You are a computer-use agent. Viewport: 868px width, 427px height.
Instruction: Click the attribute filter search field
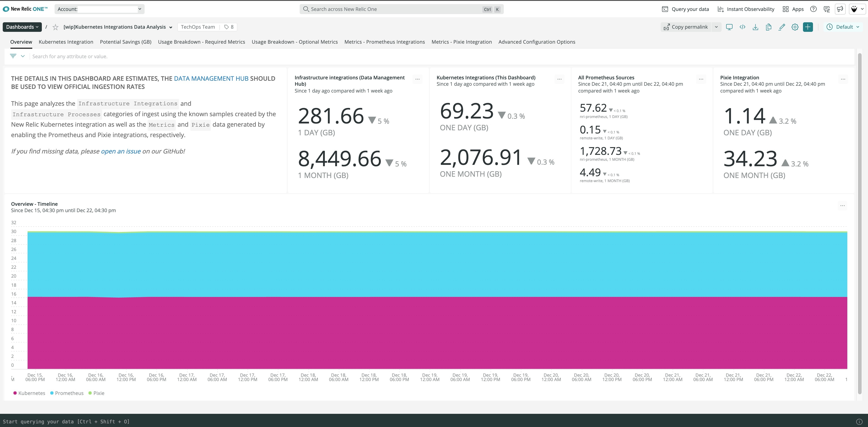click(438, 56)
